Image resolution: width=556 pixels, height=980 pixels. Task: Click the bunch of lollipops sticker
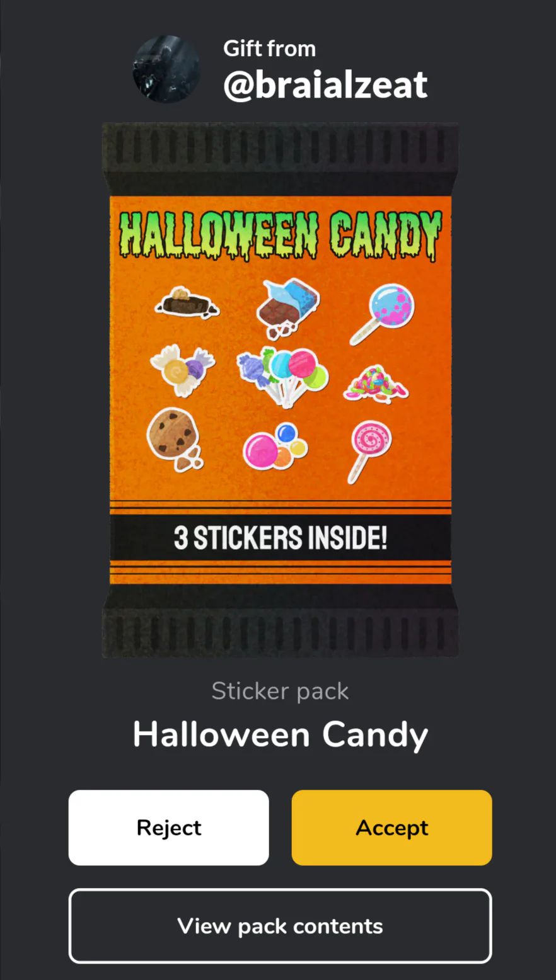282,376
